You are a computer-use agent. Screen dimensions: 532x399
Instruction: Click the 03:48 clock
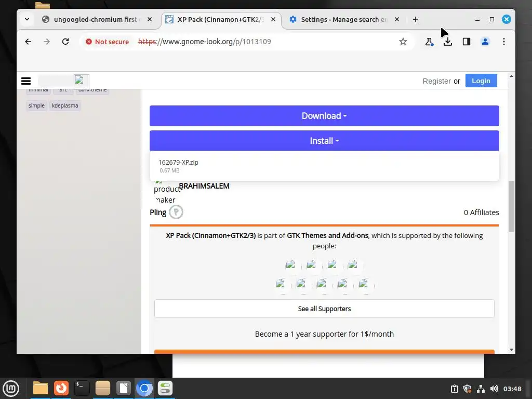[x=512, y=389]
